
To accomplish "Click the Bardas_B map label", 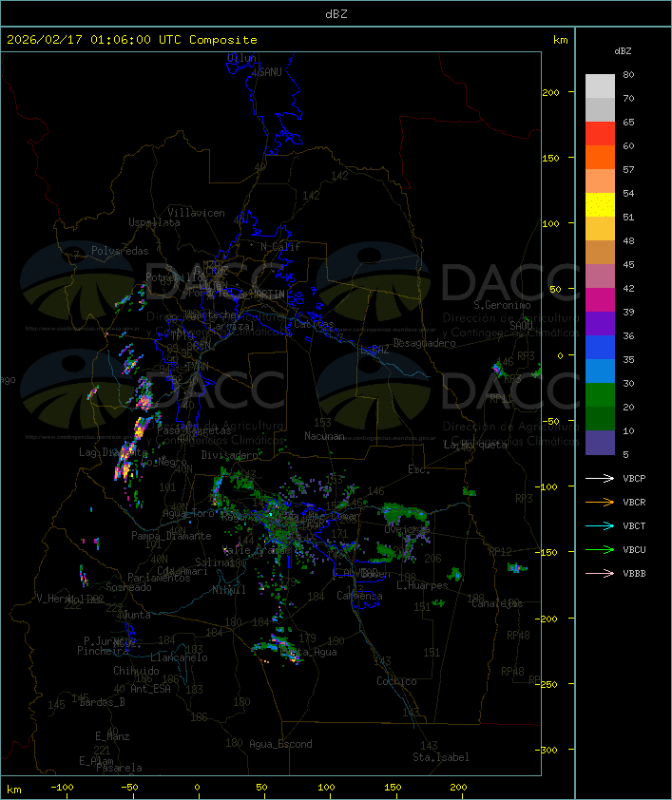I will point(103,702).
